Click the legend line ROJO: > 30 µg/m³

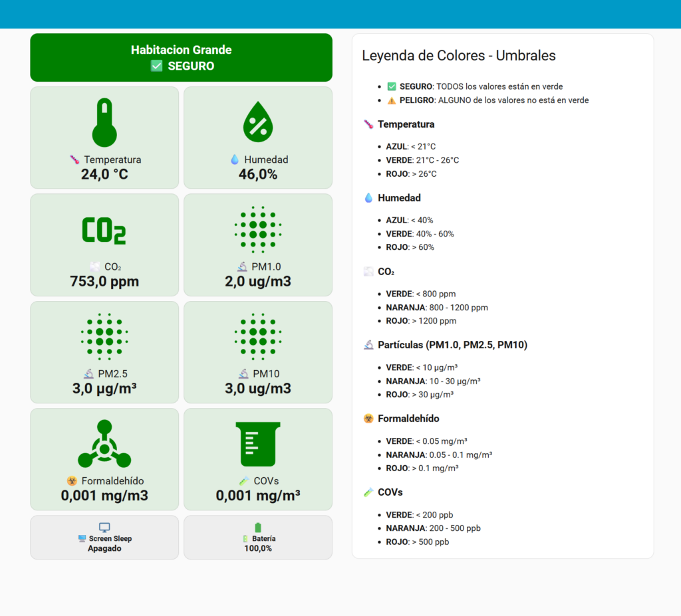[x=420, y=395]
